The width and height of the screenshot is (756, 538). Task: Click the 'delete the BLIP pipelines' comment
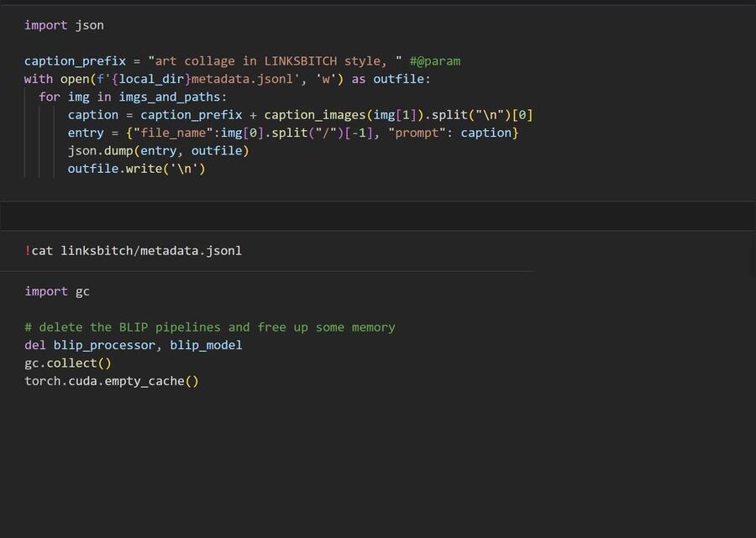pyautogui.click(x=210, y=327)
